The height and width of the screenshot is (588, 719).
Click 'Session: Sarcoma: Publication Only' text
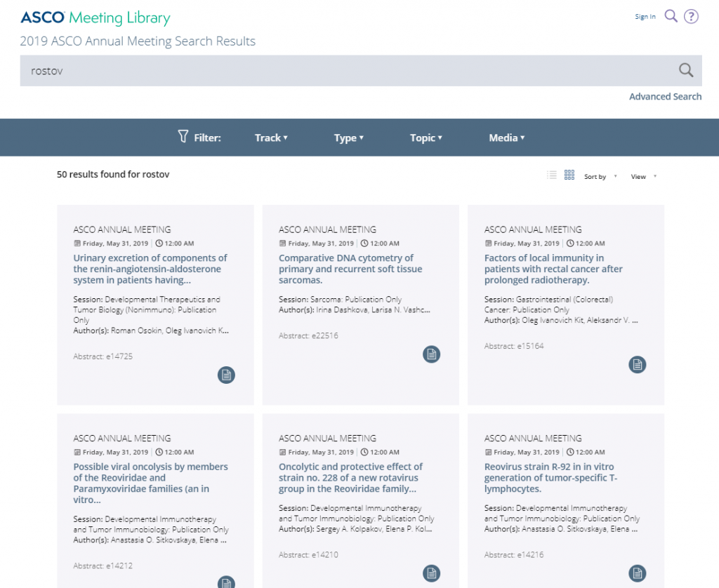click(340, 300)
